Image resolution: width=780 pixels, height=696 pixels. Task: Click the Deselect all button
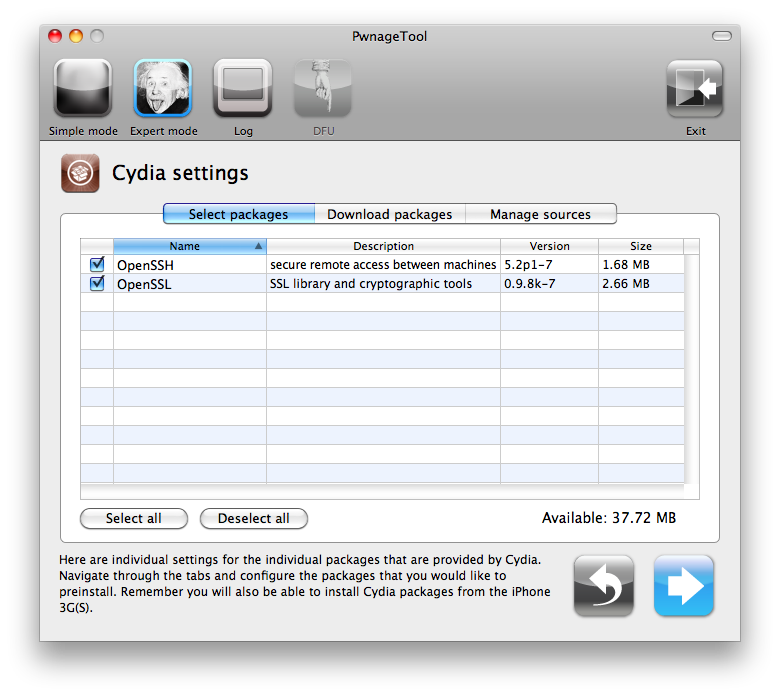click(254, 518)
